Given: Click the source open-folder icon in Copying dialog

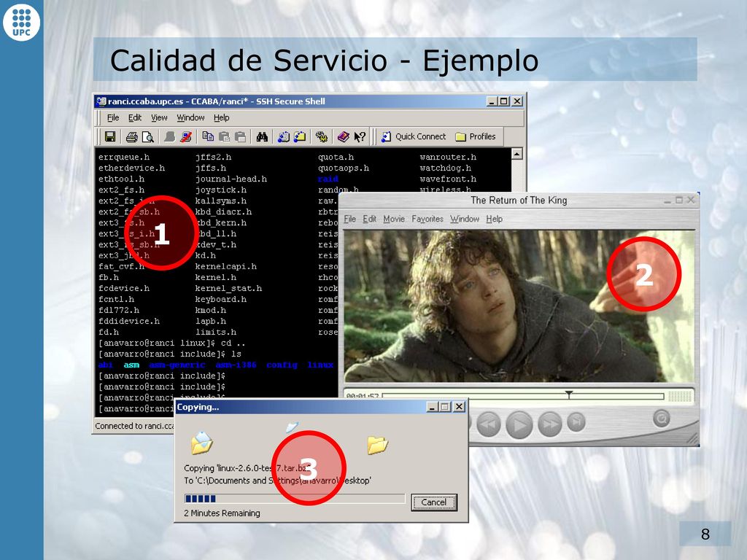Looking at the screenshot, I should pos(202,443).
